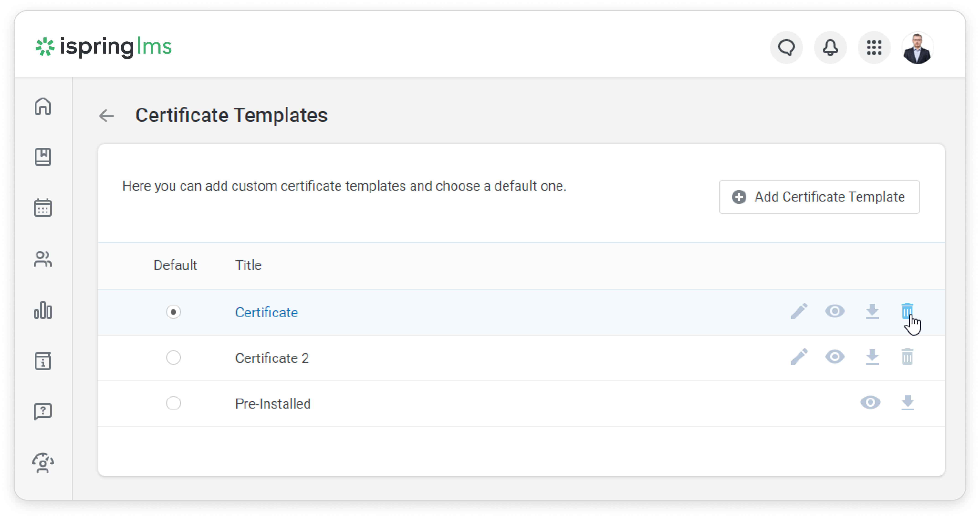Select the Certificate default radio button
Image resolution: width=980 pixels, height=518 pixels.
173,312
